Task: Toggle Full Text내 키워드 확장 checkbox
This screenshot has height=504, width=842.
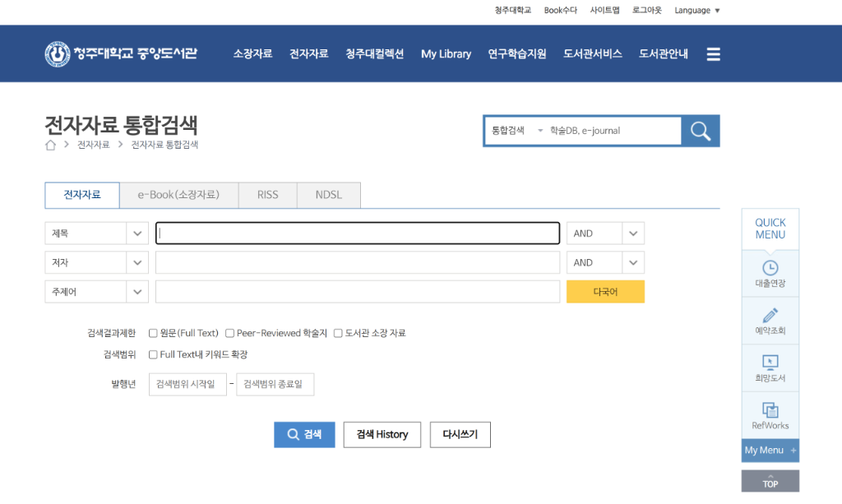Action: coord(153,354)
